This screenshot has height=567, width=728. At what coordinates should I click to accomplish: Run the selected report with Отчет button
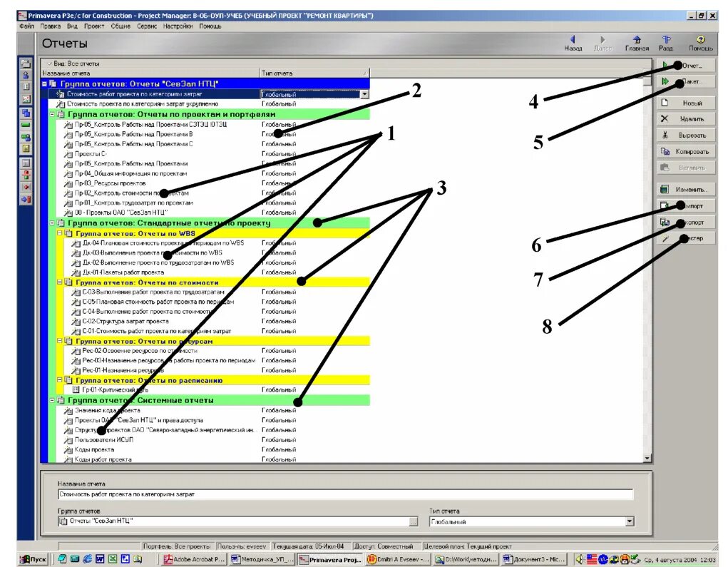(686, 66)
